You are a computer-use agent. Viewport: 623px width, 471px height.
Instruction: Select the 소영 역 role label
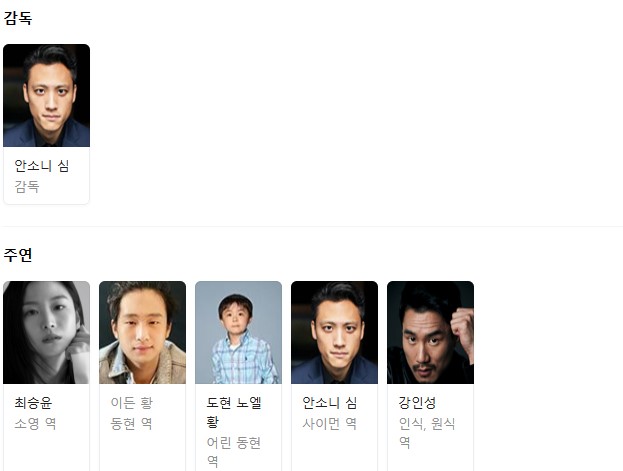(x=35, y=423)
